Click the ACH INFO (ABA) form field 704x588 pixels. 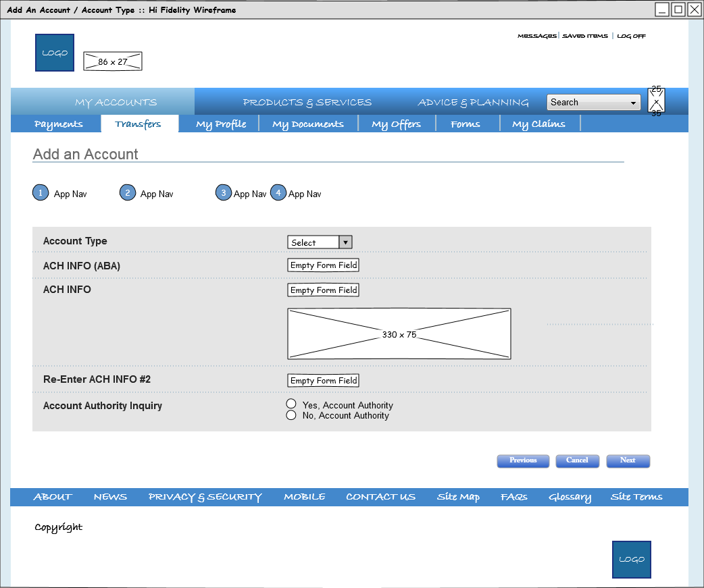pyautogui.click(x=324, y=265)
